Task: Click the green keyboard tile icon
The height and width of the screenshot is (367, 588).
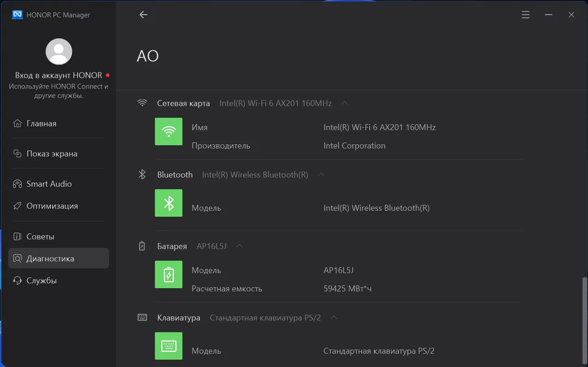Action: (169, 346)
